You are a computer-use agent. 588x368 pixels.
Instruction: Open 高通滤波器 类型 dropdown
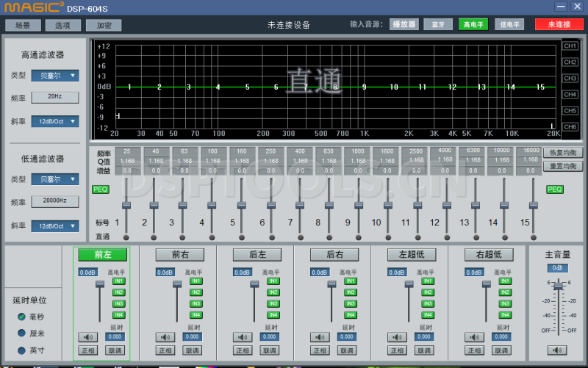[x=55, y=76]
